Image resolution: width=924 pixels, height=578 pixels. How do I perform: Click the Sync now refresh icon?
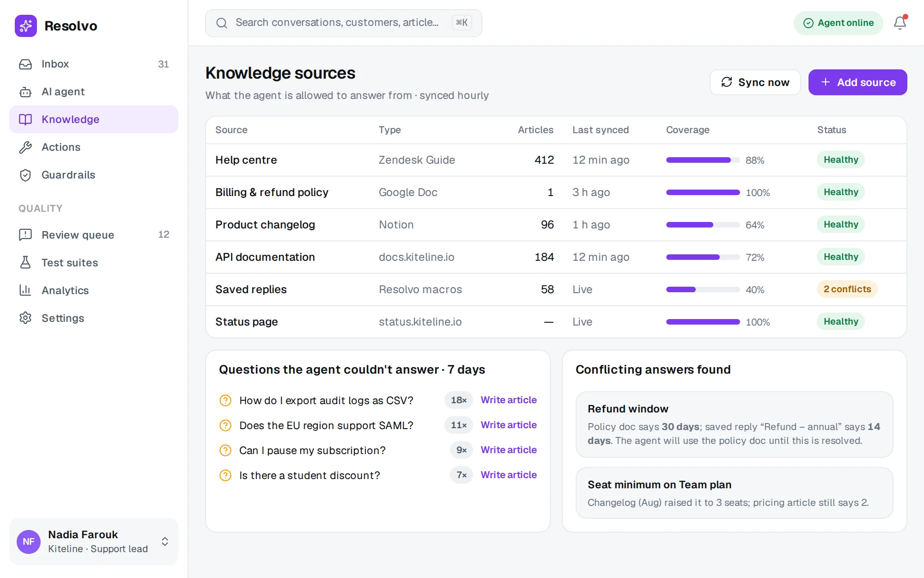[x=727, y=82]
